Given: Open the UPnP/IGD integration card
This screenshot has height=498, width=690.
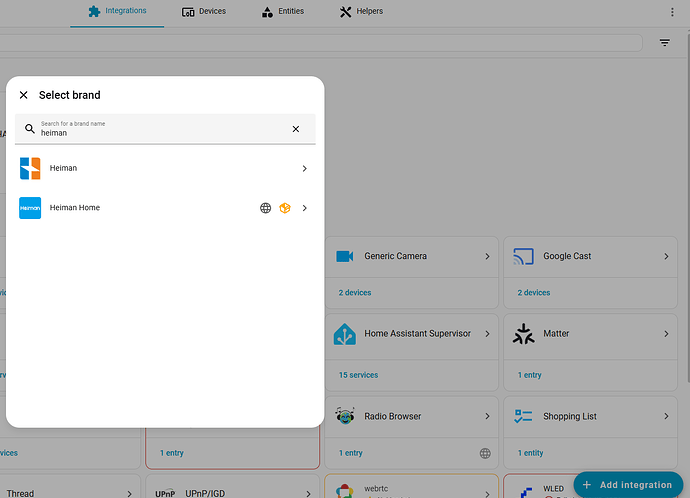Looking at the screenshot, I should tap(232, 486).
